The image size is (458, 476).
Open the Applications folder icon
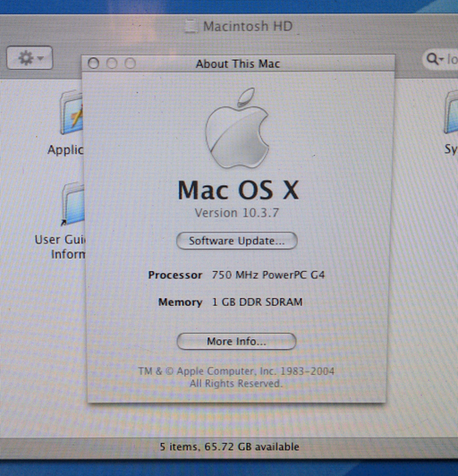pyautogui.click(x=71, y=113)
